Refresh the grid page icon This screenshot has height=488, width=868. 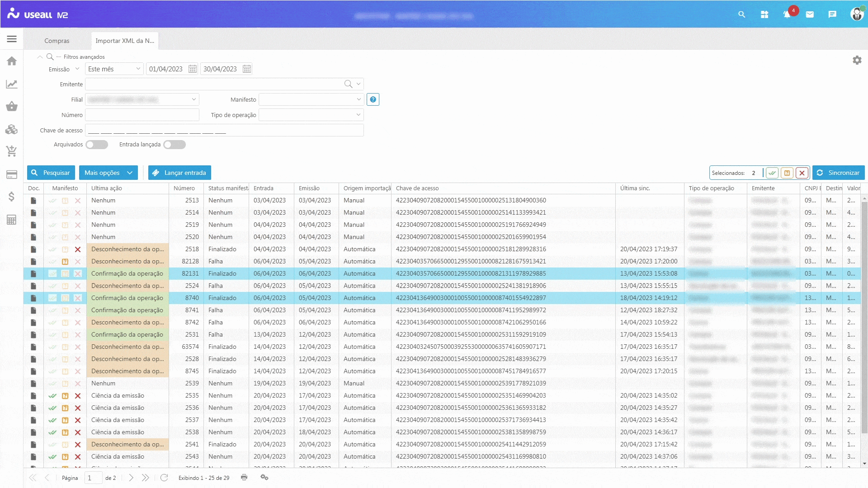tap(164, 478)
